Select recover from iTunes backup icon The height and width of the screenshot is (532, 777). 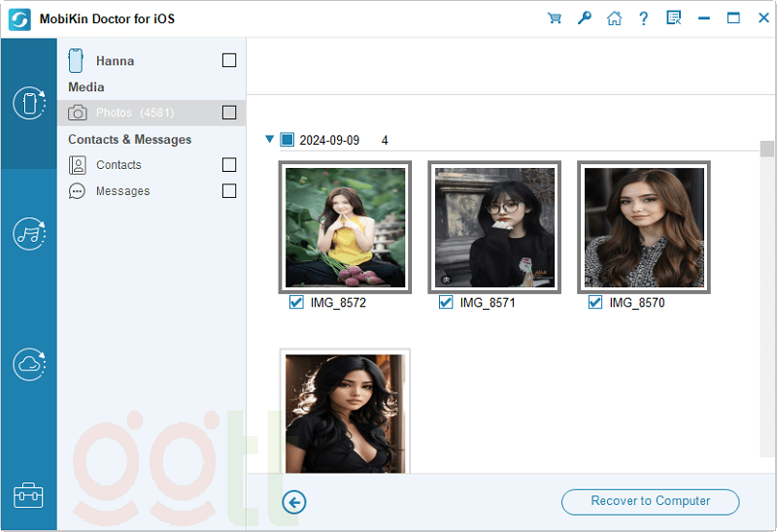tap(29, 233)
